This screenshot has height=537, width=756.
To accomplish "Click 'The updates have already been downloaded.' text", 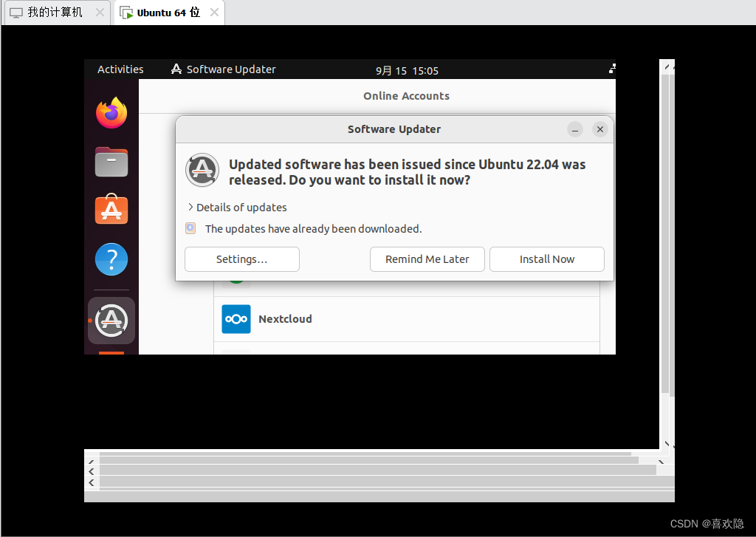I will (x=313, y=229).
